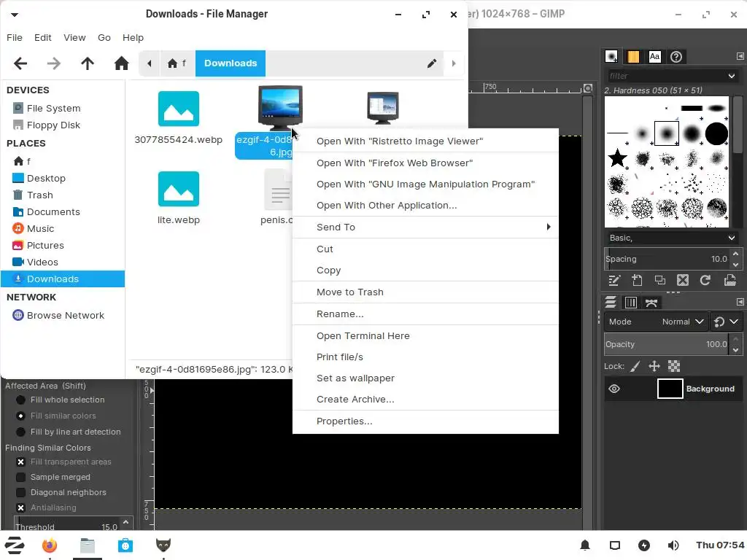Viewport: 747px width, 560px height.
Task: Click the Refresh brushes icon
Action: point(705,281)
